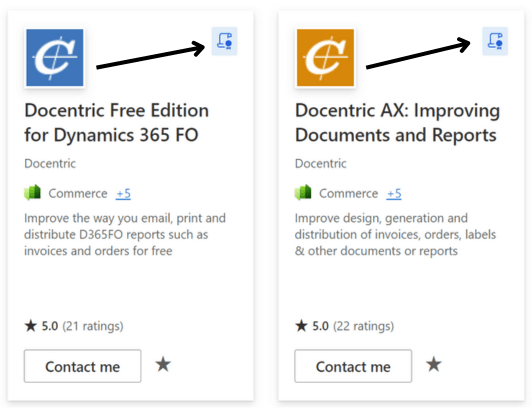The image size is (532, 409).
Task: Favorite Docentric AX with star icon
Action: 434,364
